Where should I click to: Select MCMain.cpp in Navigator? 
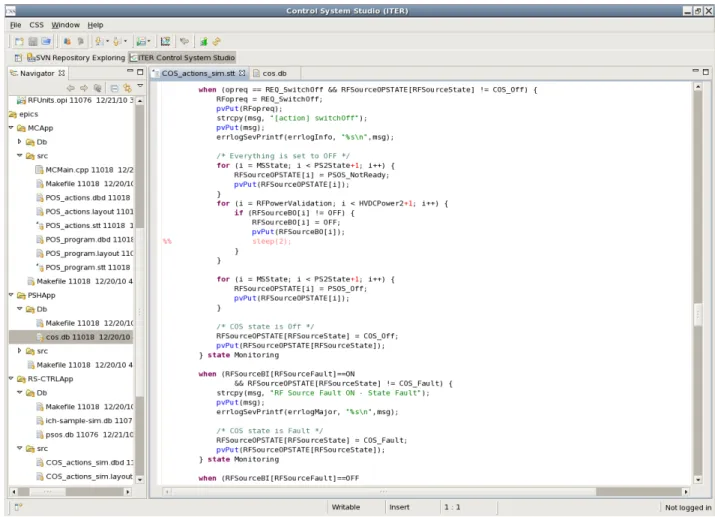click(84, 170)
